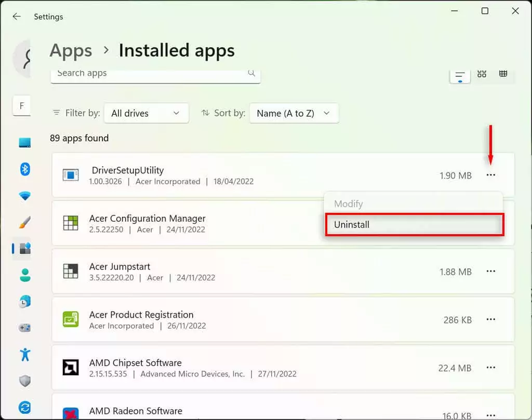Open Accessibility in the sidebar
Viewport: 532px width, 420px height.
[25, 355]
